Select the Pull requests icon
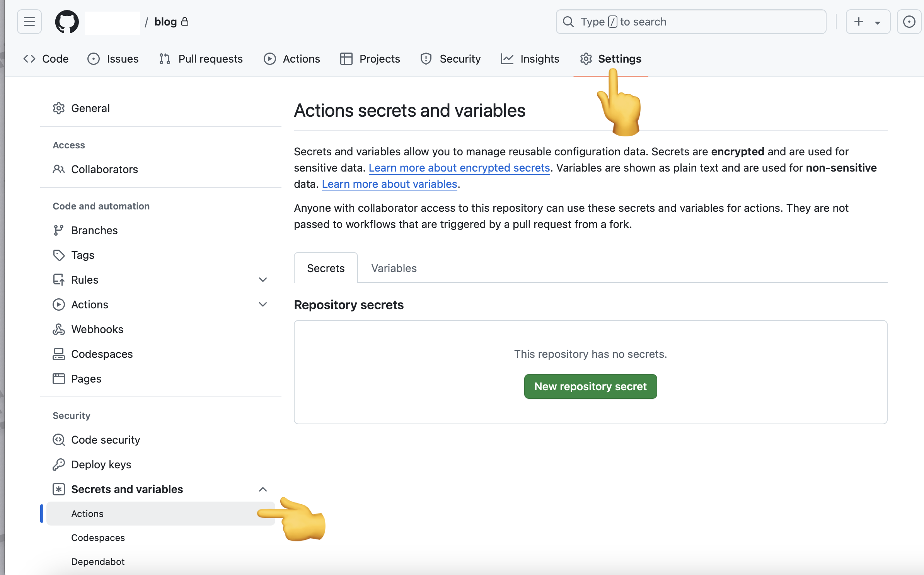Screen dimensions: 924x575 [164, 59]
